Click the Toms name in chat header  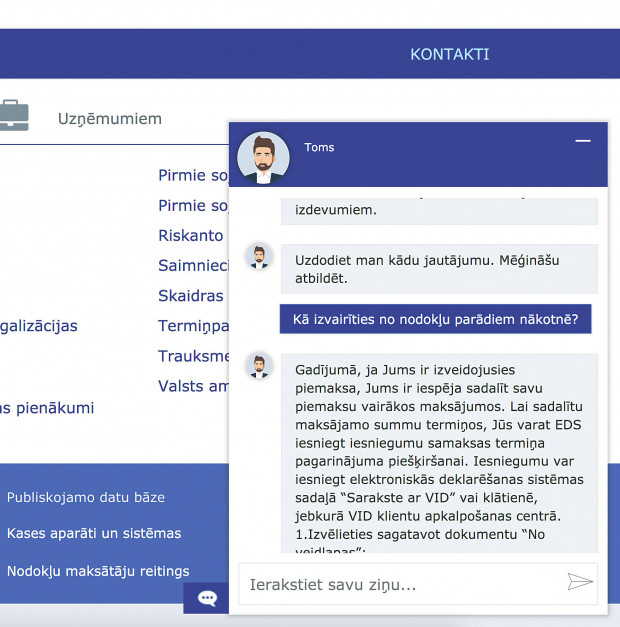pyautogui.click(x=319, y=147)
